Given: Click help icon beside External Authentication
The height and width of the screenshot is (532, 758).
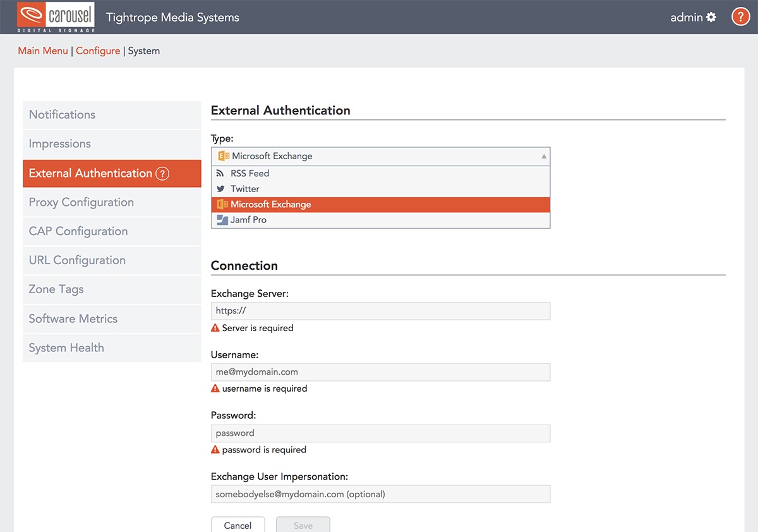Looking at the screenshot, I should pos(162,173).
